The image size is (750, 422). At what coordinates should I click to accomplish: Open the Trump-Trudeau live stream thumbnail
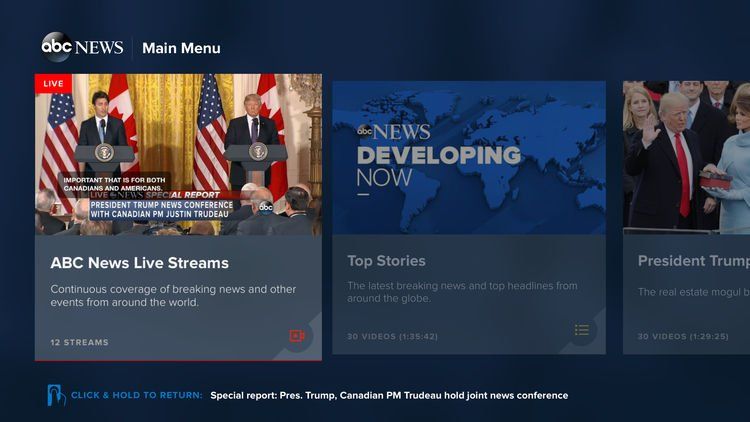coord(178,154)
